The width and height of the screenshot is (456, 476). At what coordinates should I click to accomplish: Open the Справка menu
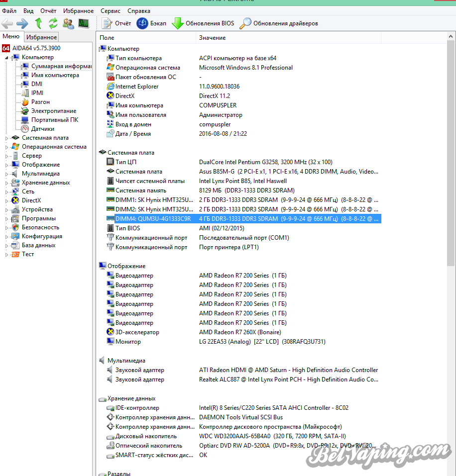coord(139,11)
